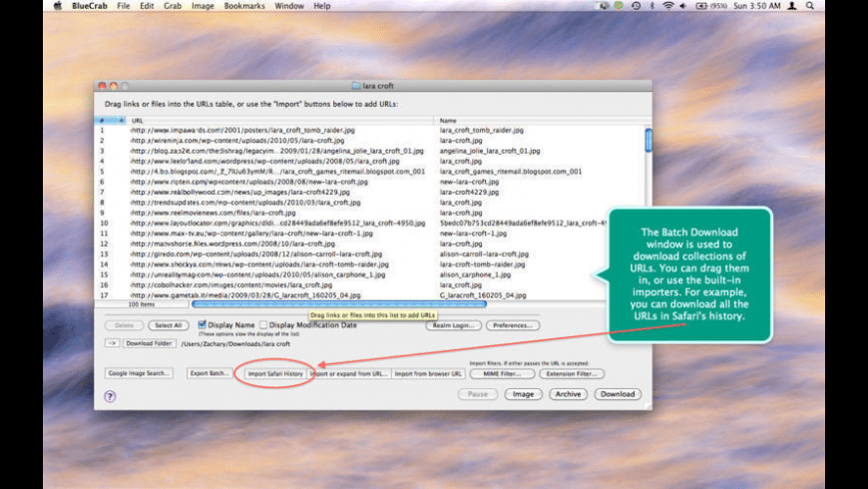868x489 pixels.
Task: Open the purple help question mark
Action: tap(110, 396)
